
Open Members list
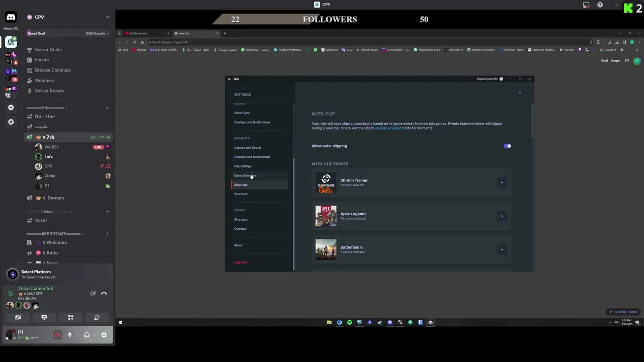coord(45,80)
